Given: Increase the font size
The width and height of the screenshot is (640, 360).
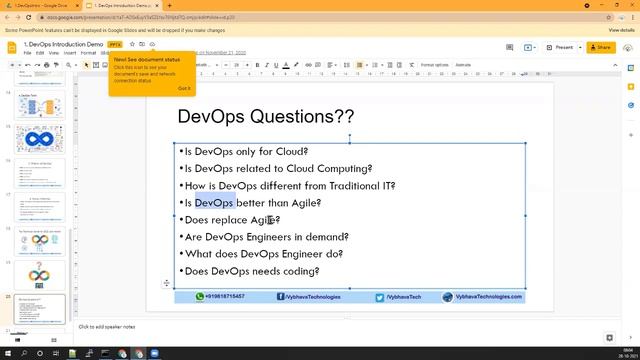Looking at the screenshot, I should [247, 65].
